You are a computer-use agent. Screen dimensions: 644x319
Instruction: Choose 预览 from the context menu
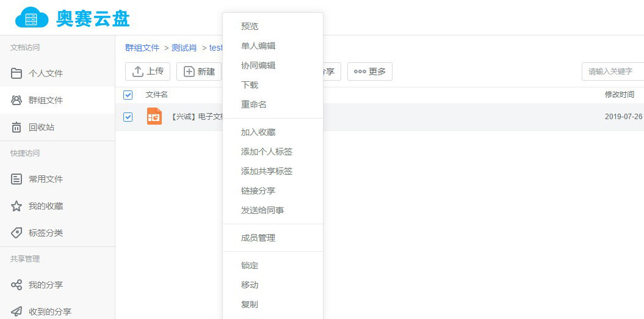[250, 26]
